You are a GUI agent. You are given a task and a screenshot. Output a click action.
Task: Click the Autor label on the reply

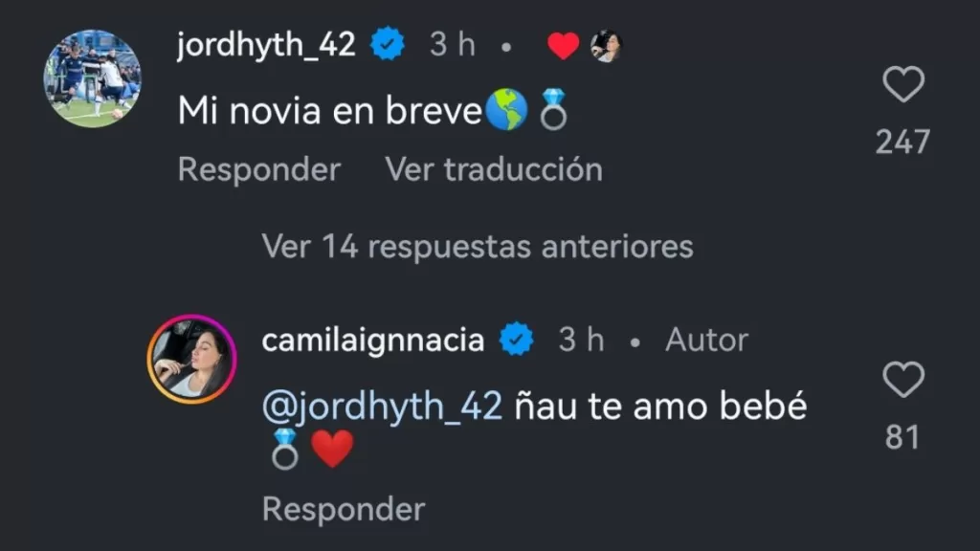click(x=706, y=340)
